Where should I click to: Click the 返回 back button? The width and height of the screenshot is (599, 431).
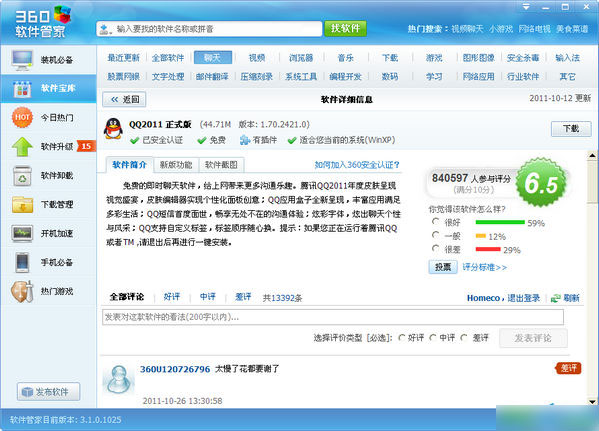(x=125, y=99)
